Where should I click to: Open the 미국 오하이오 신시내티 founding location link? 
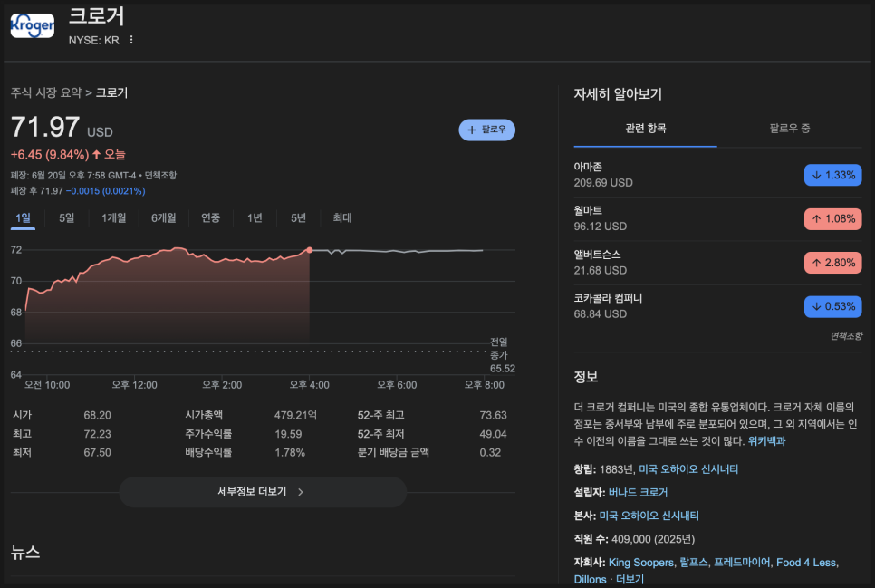(688, 469)
